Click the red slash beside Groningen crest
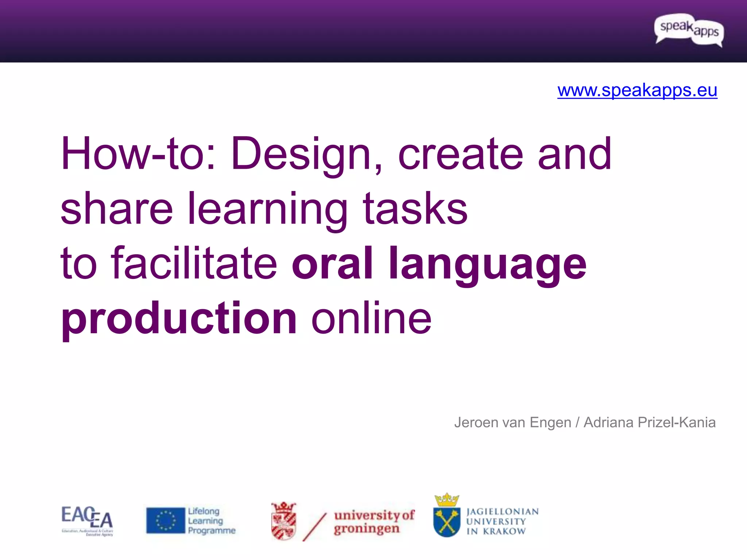The image size is (747, 560). tap(314, 527)
